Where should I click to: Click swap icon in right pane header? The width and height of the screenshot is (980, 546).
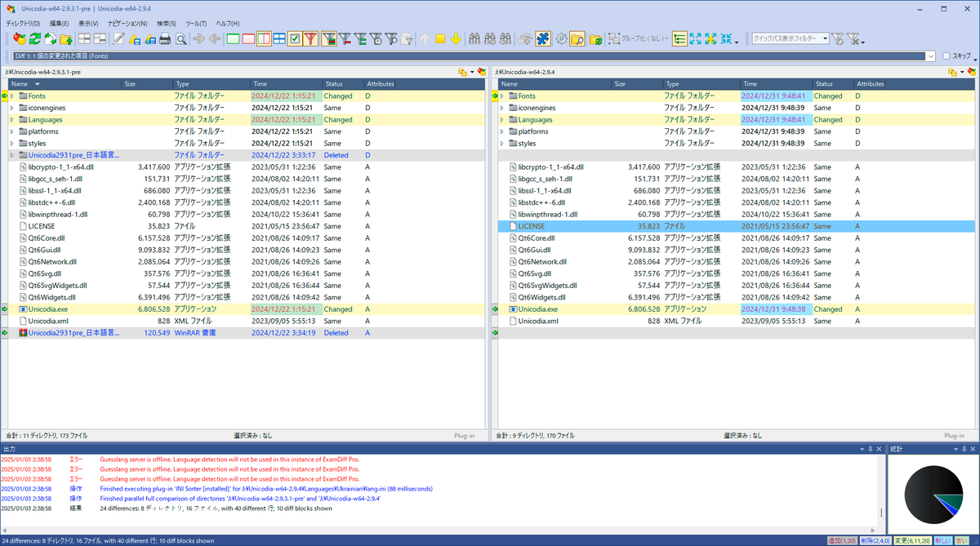pos(971,73)
